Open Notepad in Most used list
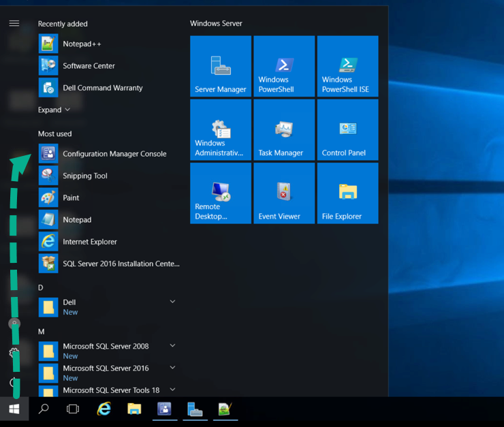 pyautogui.click(x=109, y=219)
